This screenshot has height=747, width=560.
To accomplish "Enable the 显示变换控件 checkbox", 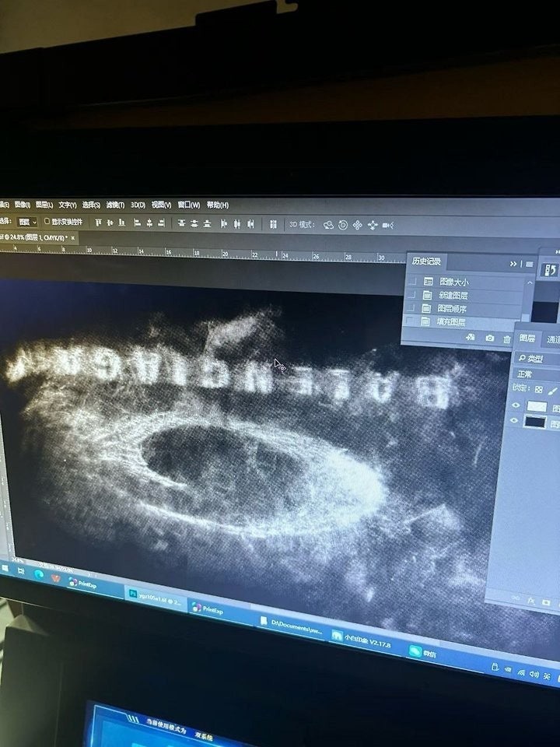I will coord(47,222).
